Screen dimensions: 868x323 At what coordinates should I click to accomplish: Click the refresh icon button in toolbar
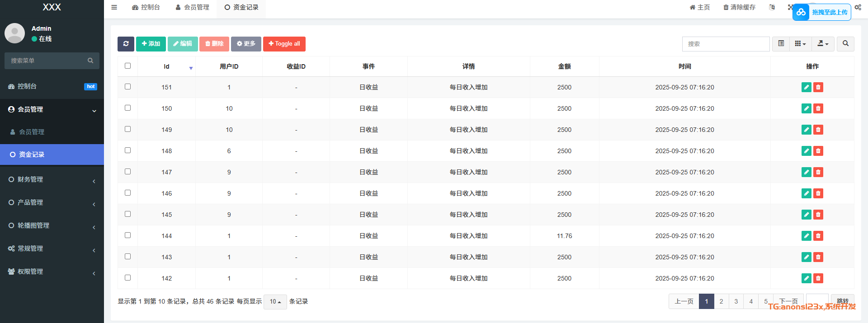[x=126, y=44]
